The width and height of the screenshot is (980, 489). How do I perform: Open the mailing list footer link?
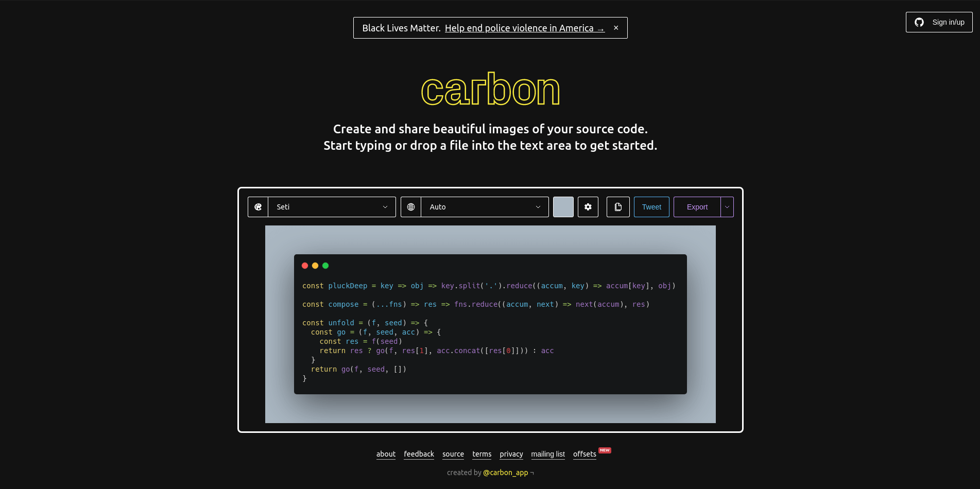pyautogui.click(x=548, y=454)
